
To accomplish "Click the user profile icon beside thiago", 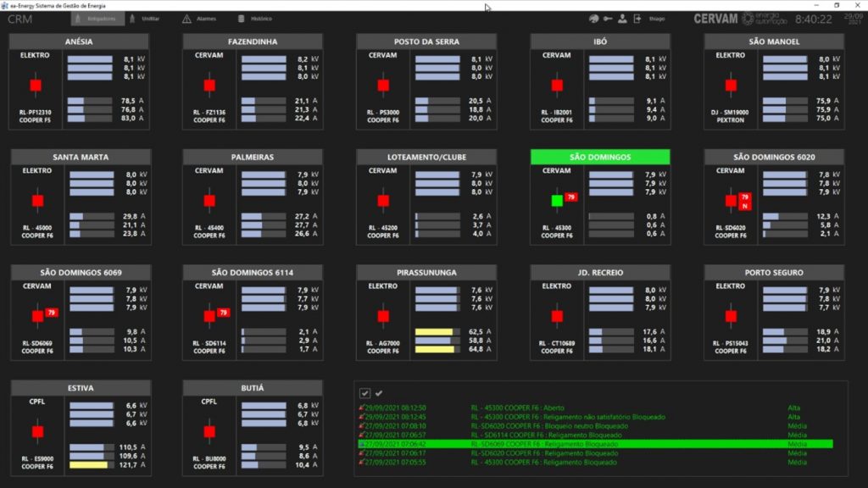I will tap(622, 18).
